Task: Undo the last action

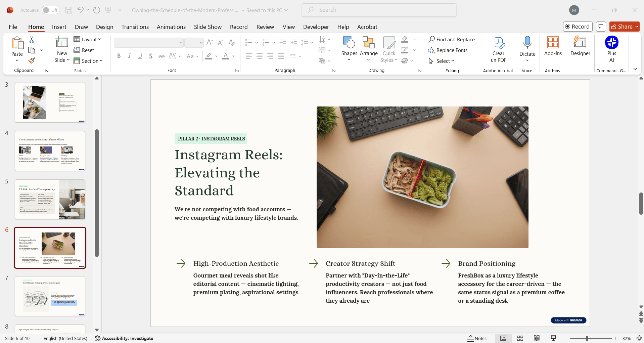Action: click(81, 10)
